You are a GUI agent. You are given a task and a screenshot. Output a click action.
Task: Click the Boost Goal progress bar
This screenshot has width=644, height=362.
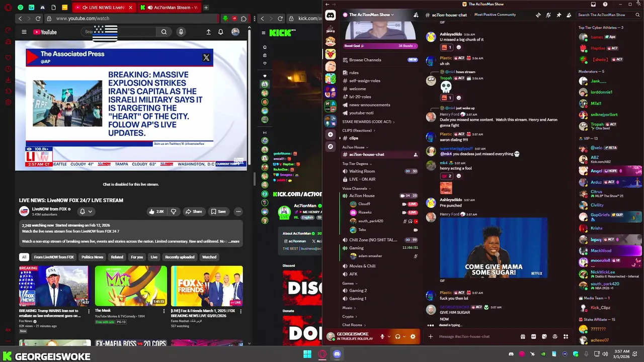click(x=380, y=46)
